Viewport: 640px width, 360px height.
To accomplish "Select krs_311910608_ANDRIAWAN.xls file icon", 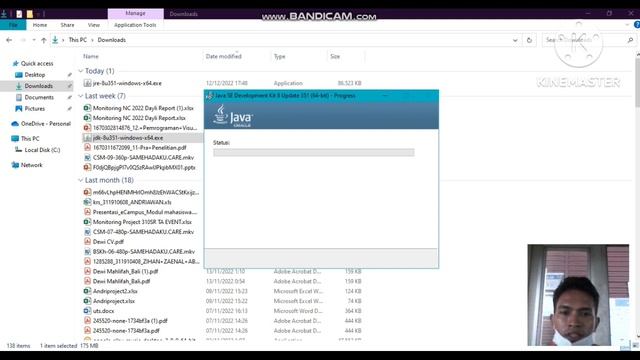I will tap(87, 202).
